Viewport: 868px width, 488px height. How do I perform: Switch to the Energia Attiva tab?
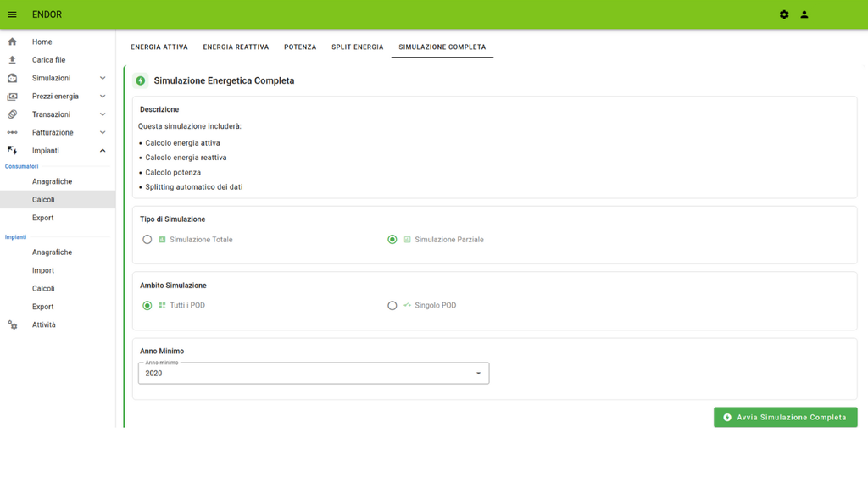[159, 47]
